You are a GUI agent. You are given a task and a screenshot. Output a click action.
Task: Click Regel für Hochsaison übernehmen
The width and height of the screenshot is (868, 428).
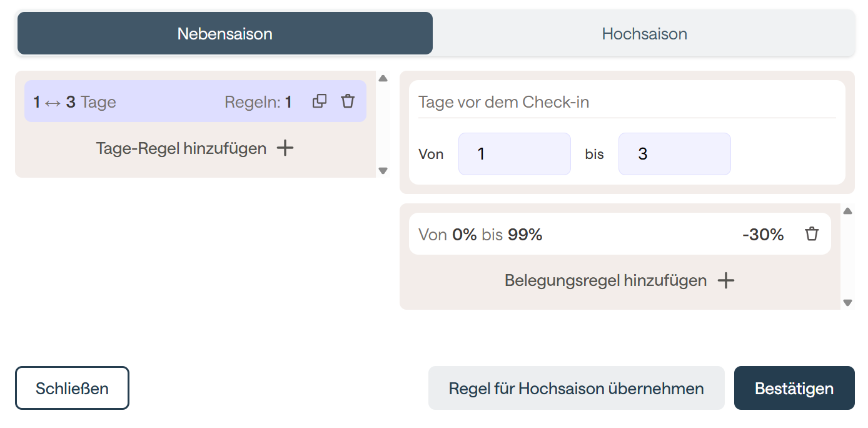click(576, 388)
